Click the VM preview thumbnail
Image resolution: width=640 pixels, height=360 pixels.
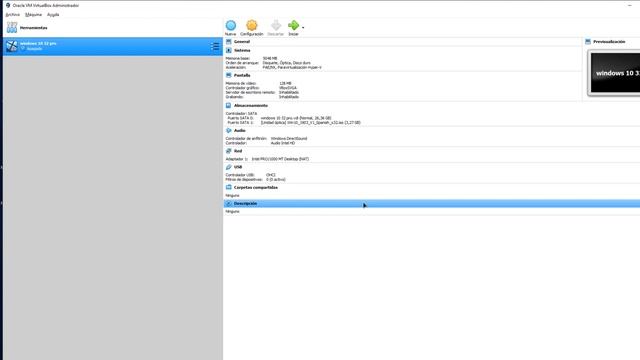615,73
